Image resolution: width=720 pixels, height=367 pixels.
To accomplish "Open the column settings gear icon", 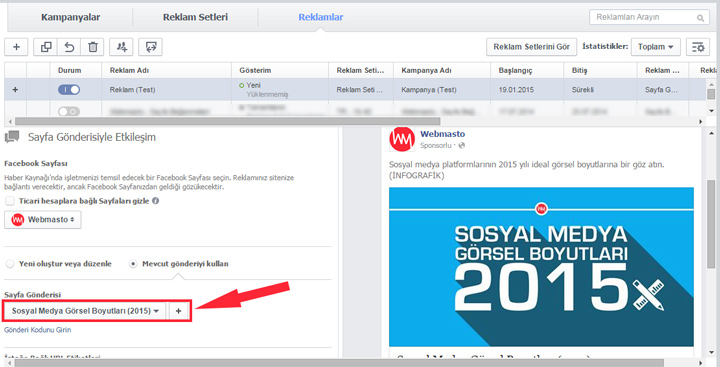I will coord(698,47).
